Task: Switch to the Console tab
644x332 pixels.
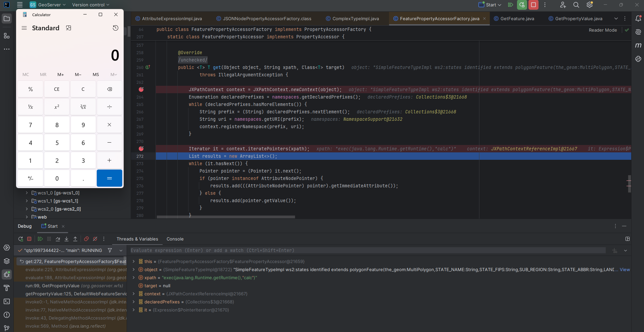Action: pyautogui.click(x=175, y=239)
